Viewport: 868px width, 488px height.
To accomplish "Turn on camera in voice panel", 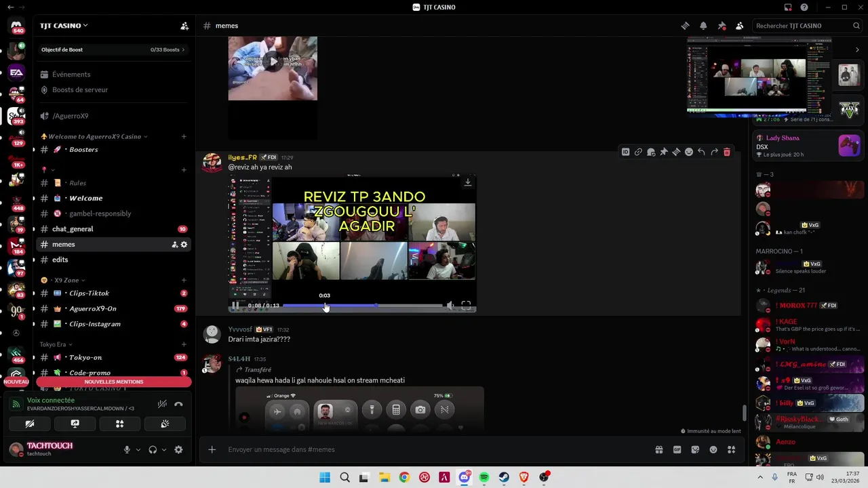I will pyautogui.click(x=30, y=424).
